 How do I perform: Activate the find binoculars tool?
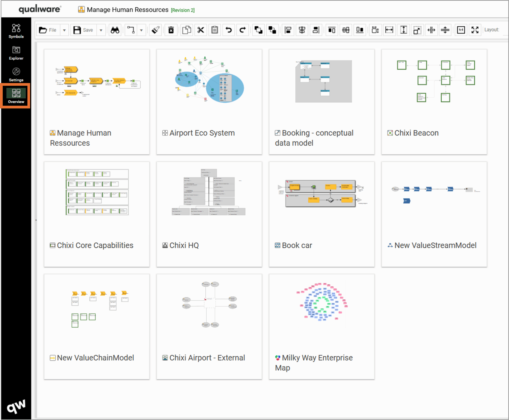(x=115, y=30)
